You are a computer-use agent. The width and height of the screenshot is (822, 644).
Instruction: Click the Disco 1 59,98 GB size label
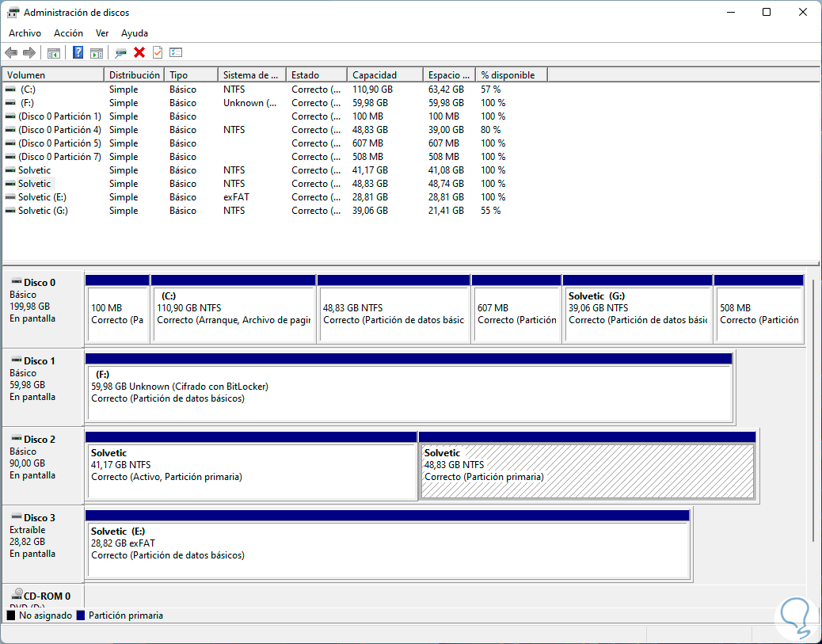27,385
